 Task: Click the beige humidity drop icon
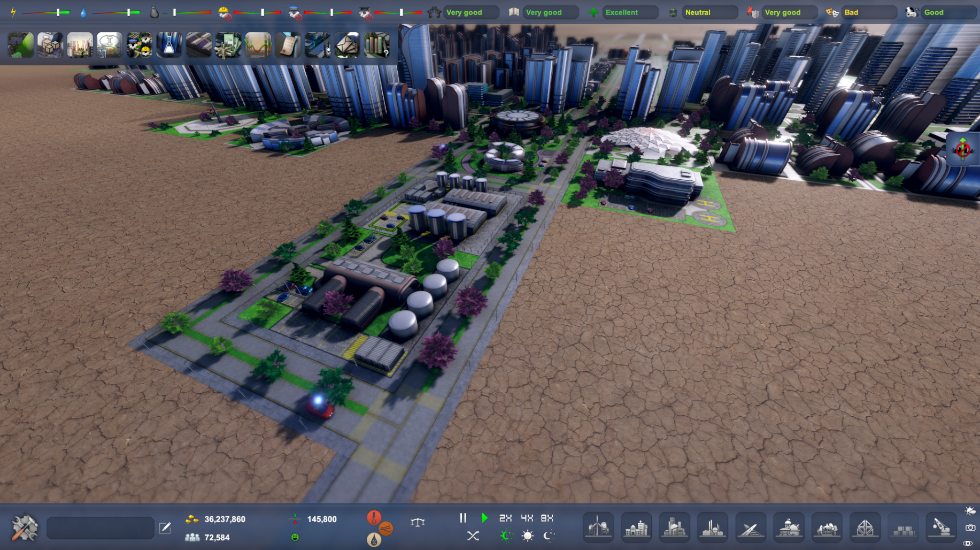click(374, 539)
